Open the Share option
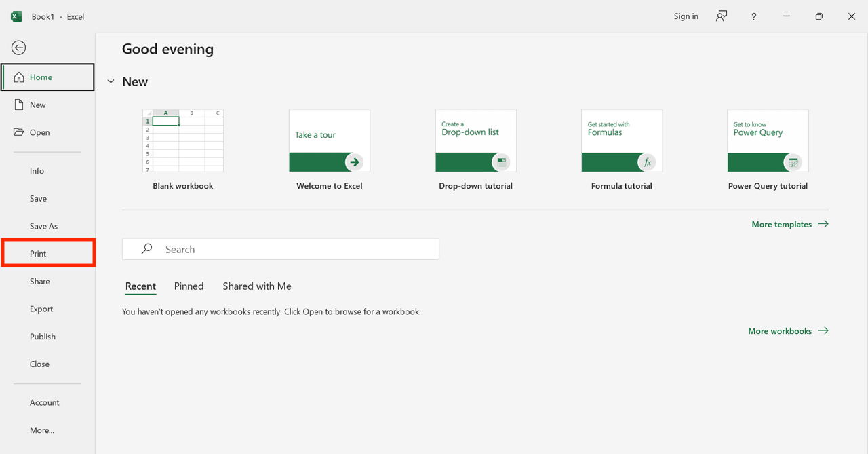Screen dimensions: 868x454 click(47, 281)
